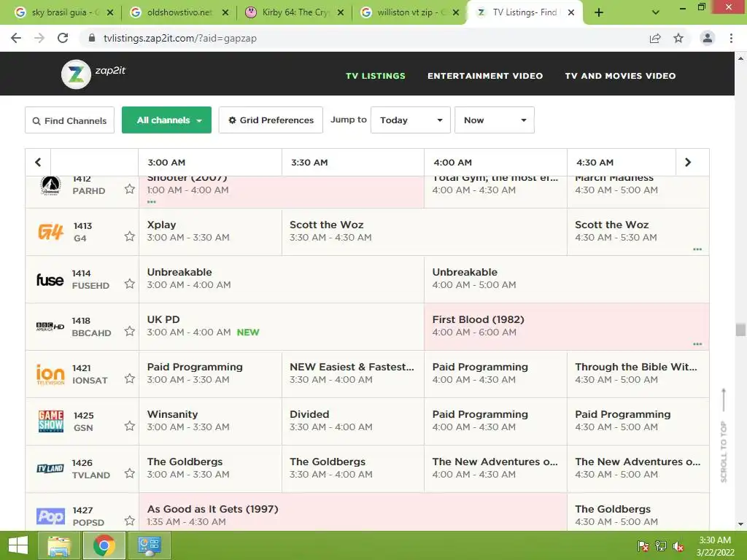Expand more options dots on First Blood
Viewport: 747px width, 560px height.
click(x=697, y=344)
